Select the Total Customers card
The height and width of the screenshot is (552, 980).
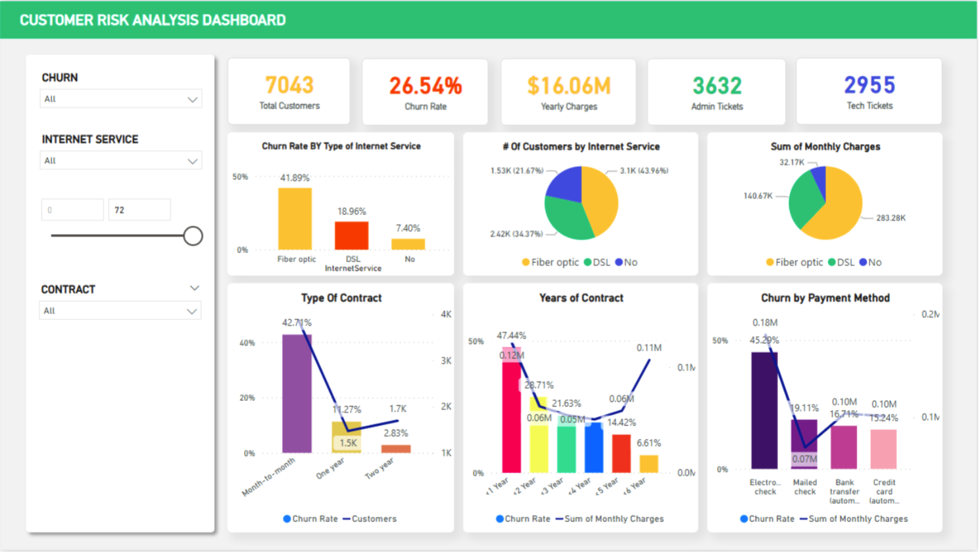point(289,91)
